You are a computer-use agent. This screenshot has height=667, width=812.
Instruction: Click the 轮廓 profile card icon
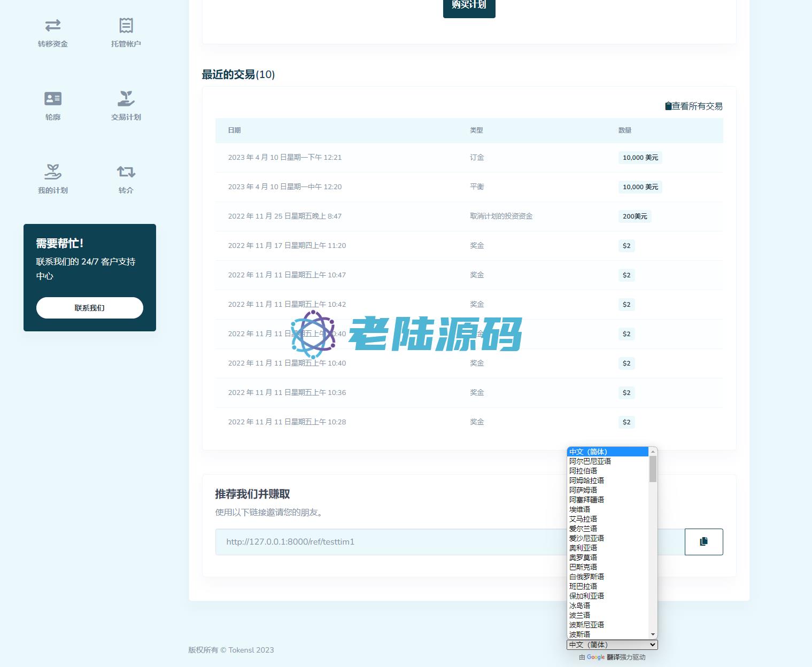53,99
